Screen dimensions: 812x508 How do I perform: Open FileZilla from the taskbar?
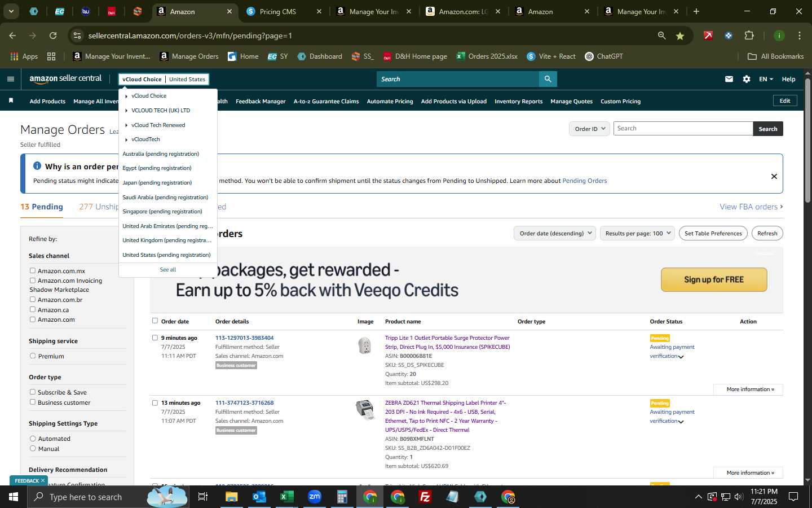click(x=425, y=497)
